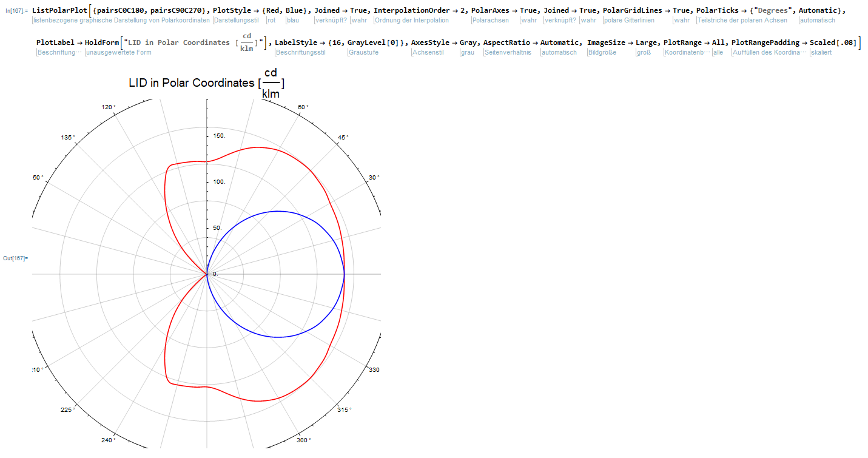Click the German hint "Seitenverhältnis"
This screenshot has height=458, width=868.
click(507, 52)
